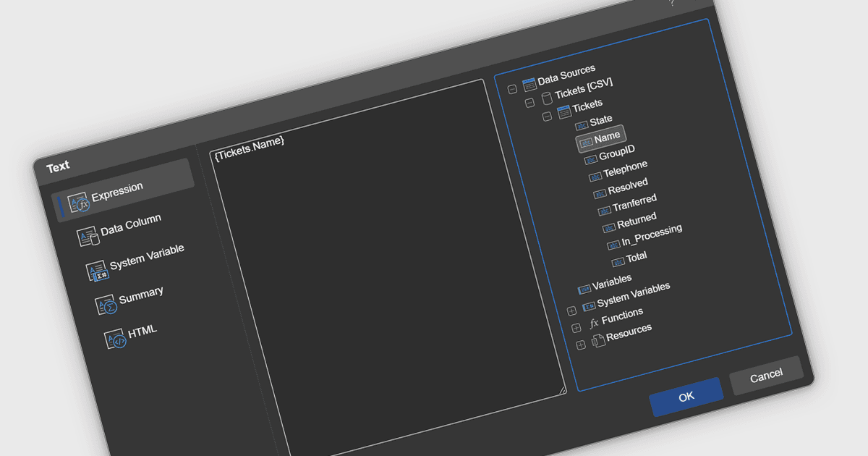Click the System Variables node icon
868x456 pixels.
tap(589, 306)
